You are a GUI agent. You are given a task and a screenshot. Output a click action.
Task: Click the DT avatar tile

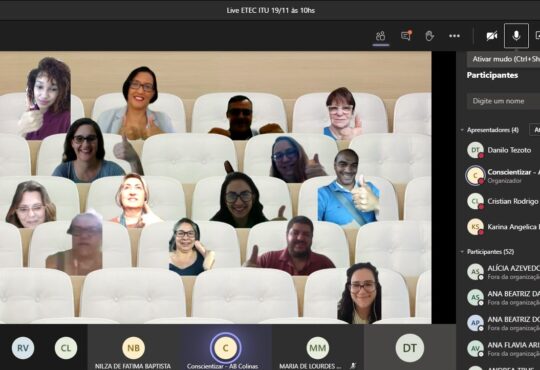click(409, 348)
